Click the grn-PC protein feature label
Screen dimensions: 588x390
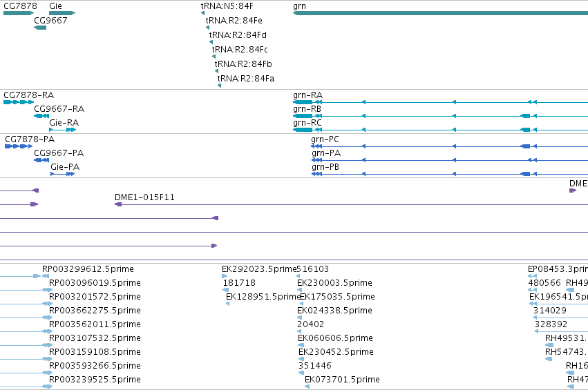(x=325, y=139)
